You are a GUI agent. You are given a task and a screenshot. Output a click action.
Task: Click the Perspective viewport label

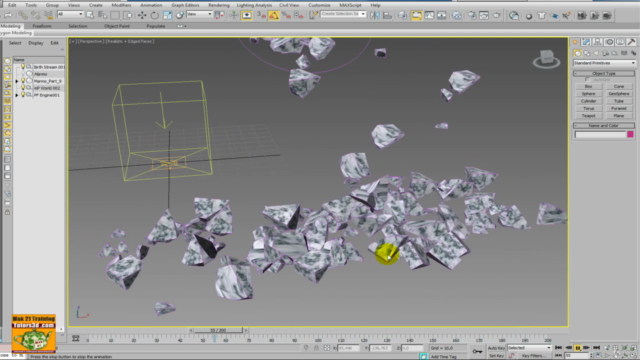(x=92, y=41)
